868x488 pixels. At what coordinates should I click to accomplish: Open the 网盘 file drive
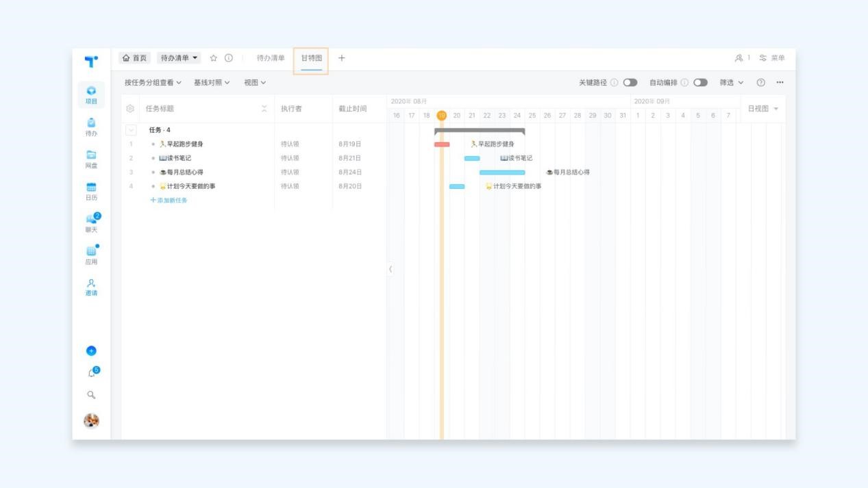91,159
